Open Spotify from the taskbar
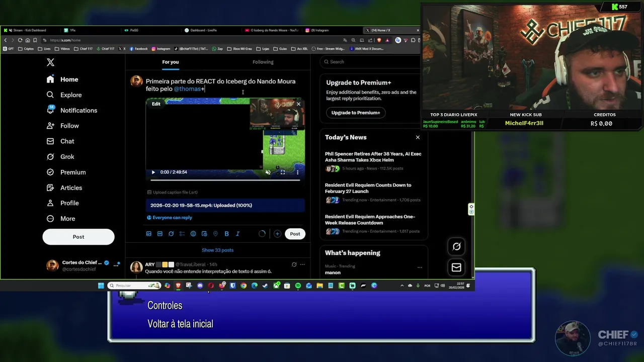644x362 pixels. tap(298, 286)
